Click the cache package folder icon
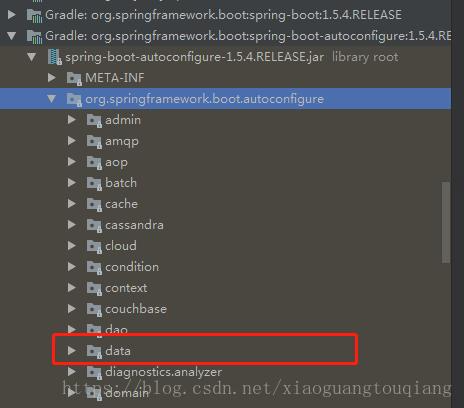This screenshot has height=408, width=464. pyautogui.click(x=94, y=205)
